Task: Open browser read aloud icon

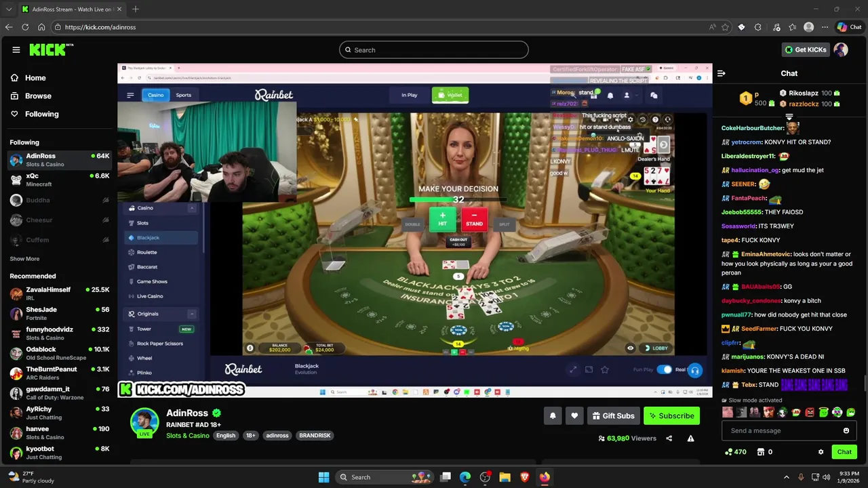Action: [x=712, y=27]
